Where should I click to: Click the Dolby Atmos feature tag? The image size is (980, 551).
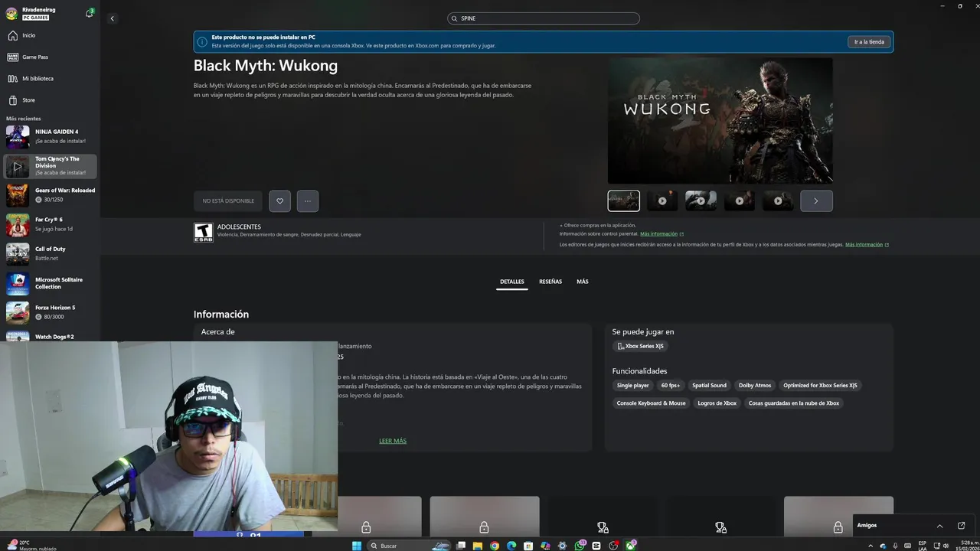click(755, 385)
